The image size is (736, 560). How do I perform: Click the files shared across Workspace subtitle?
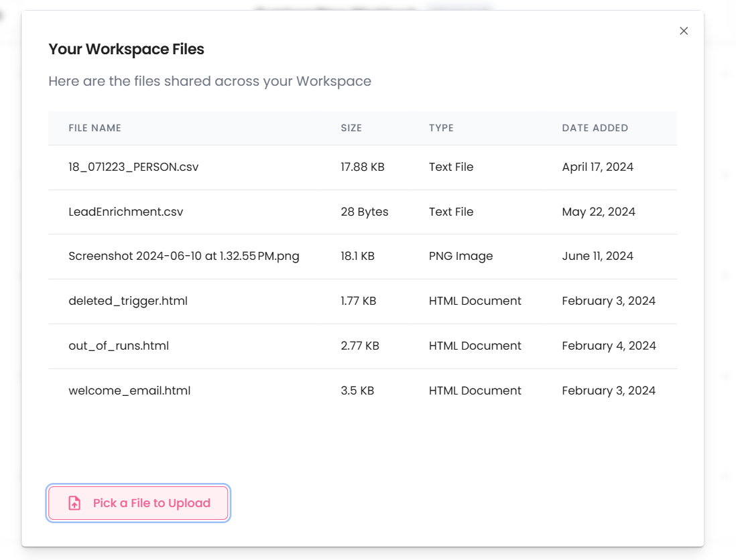tap(210, 81)
